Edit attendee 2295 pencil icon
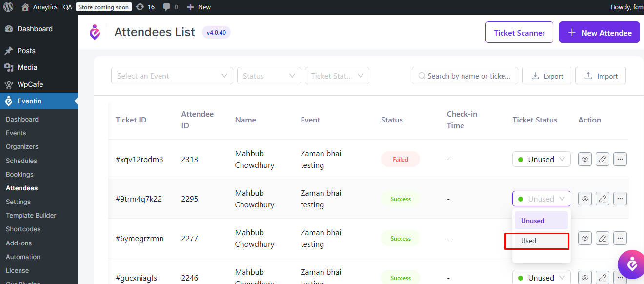Screen dimensions: 644x284 click(x=603, y=199)
